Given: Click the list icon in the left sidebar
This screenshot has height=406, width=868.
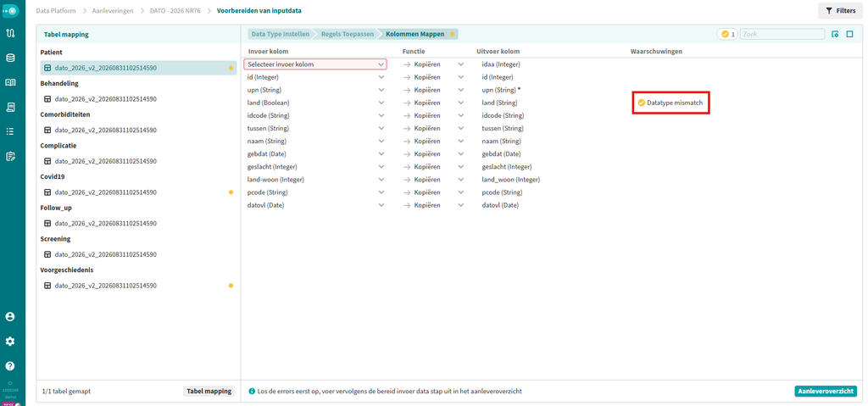Looking at the screenshot, I should coord(10,131).
